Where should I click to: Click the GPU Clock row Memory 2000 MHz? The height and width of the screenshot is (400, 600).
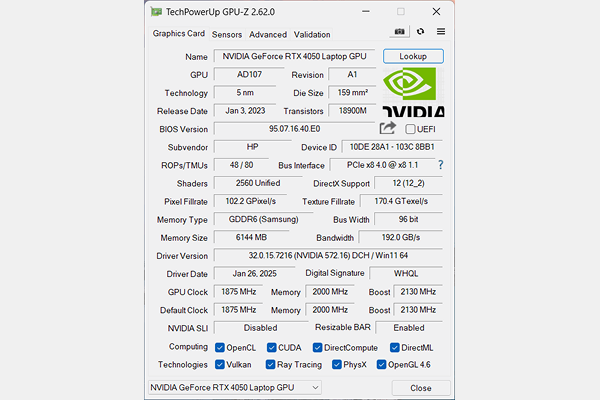330,292
